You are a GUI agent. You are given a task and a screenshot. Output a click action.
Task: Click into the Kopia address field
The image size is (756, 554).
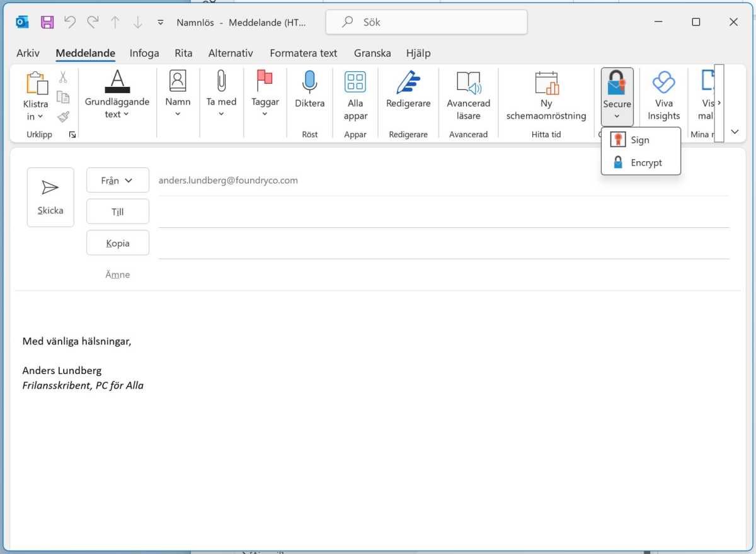click(x=444, y=244)
